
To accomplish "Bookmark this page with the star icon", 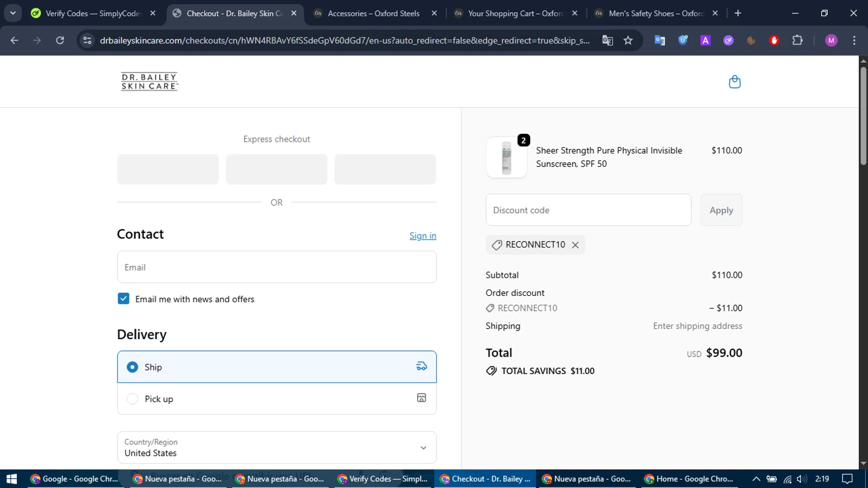I will [628, 41].
